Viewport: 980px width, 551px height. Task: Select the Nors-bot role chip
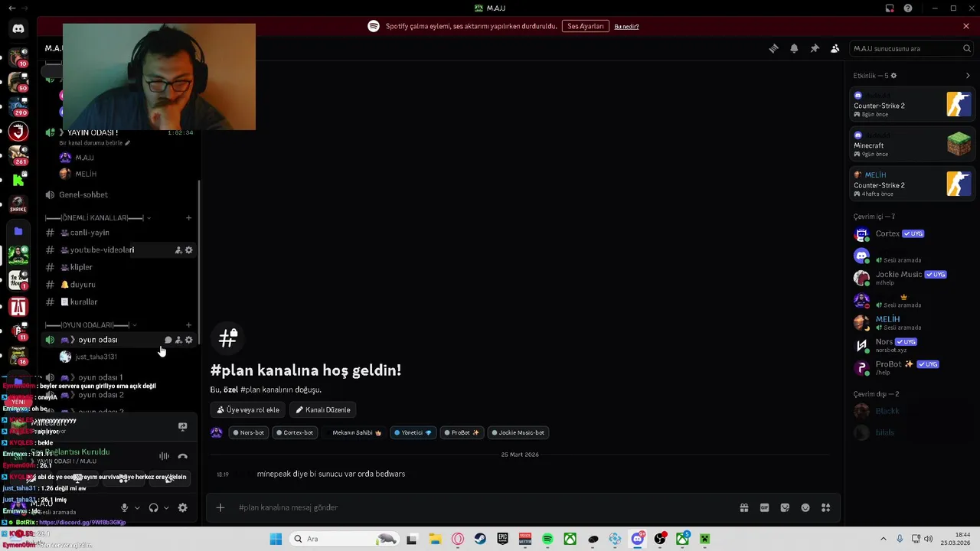click(x=248, y=432)
